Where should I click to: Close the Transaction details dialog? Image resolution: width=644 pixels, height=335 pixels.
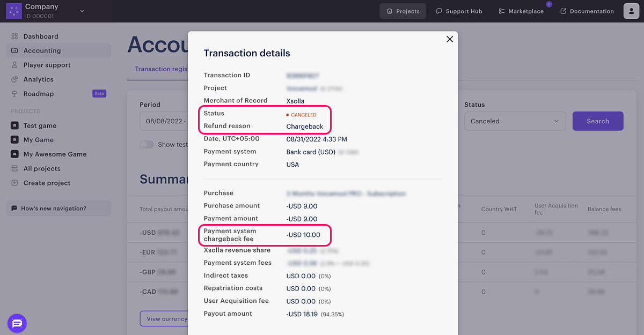[x=450, y=39]
